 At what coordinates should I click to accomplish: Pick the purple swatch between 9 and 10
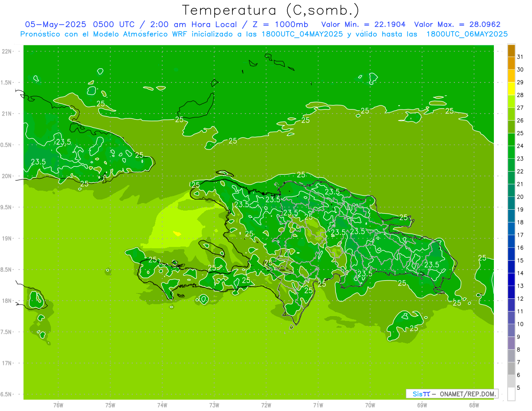[x=511, y=330]
